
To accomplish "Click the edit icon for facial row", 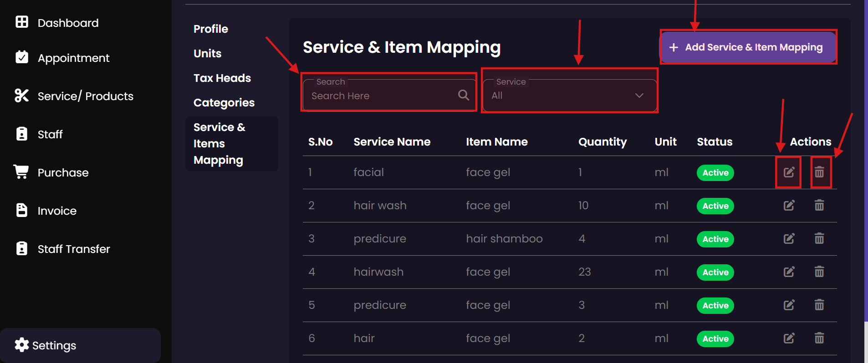I will (x=789, y=172).
